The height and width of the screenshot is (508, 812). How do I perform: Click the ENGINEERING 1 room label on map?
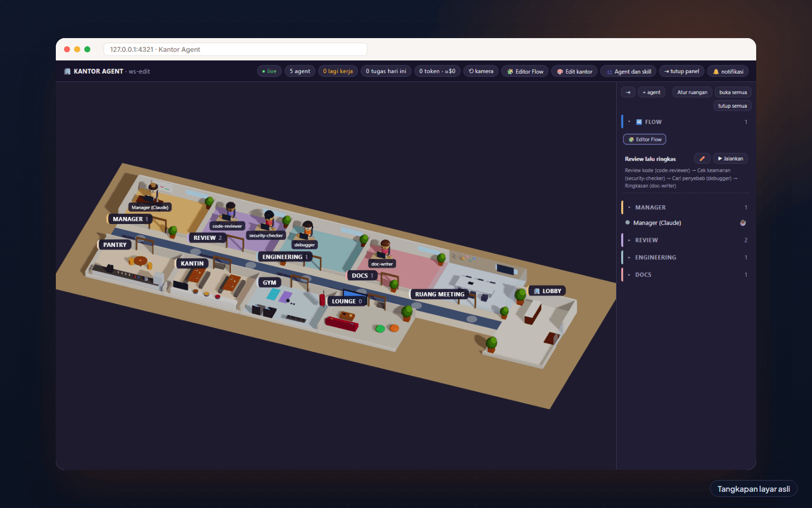285,257
